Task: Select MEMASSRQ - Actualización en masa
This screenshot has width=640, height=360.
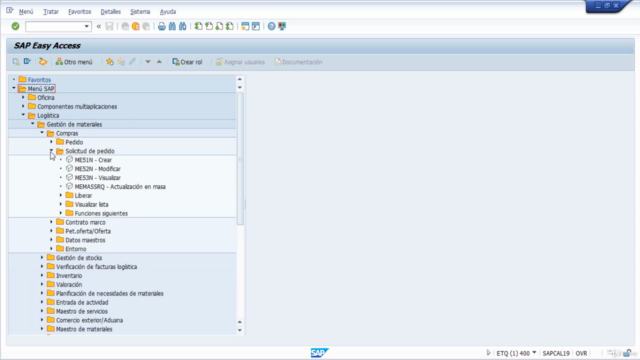Action: click(x=120, y=187)
